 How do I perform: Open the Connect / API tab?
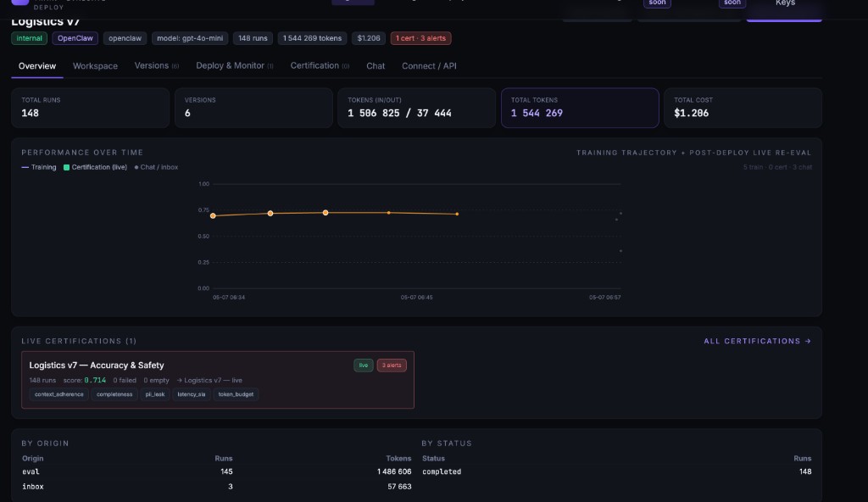(429, 66)
